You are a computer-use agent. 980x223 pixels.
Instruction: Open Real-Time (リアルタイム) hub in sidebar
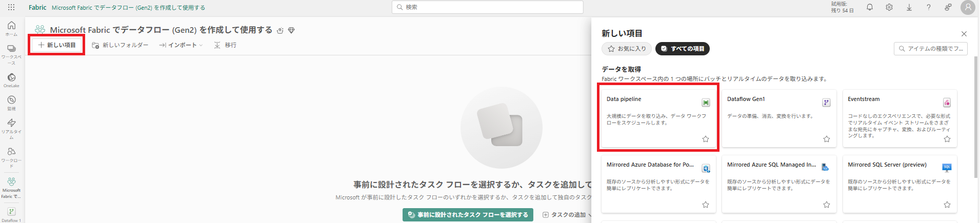pos(11,129)
